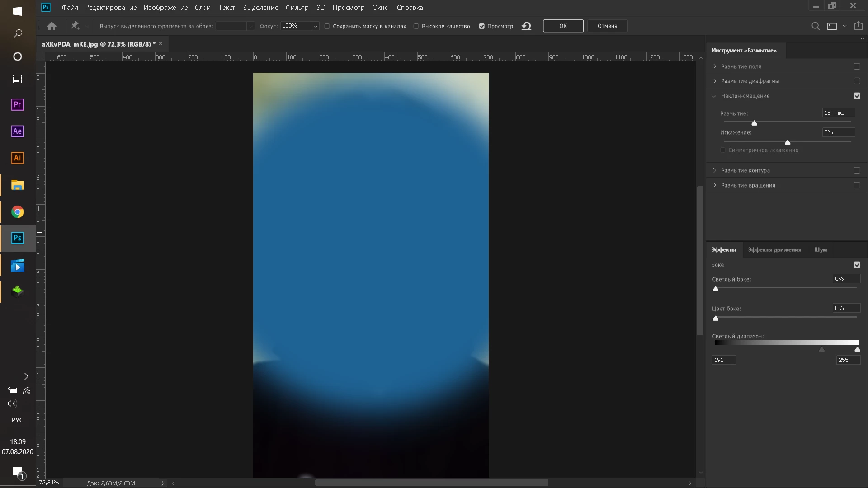Viewport: 868px width, 488px height.
Task: Expand the iris blur section
Action: tap(715, 81)
